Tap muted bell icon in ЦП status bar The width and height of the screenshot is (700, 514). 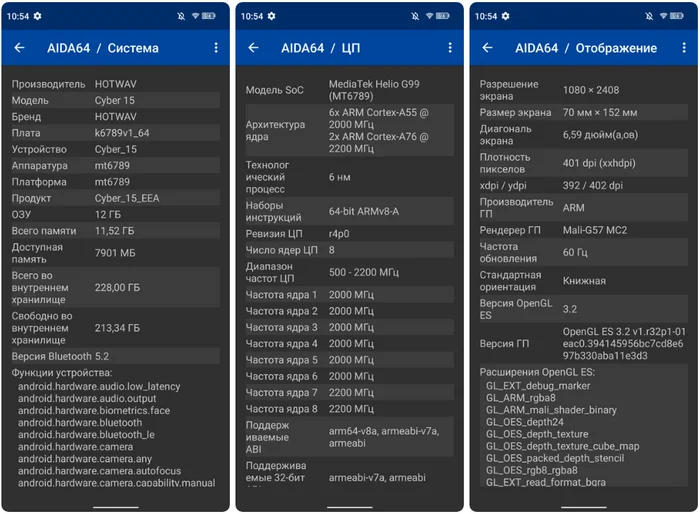(x=415, y=16)
